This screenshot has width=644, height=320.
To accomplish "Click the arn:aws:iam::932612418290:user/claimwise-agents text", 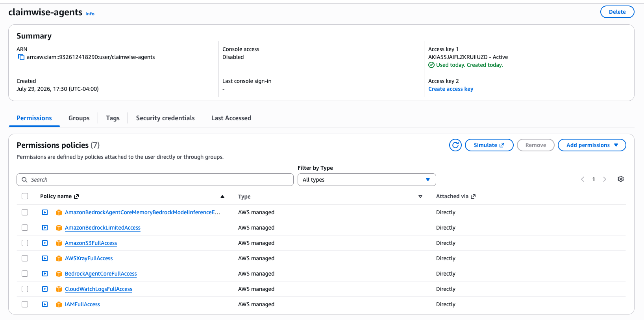I will pyautogui.click(x=91, y=57).
